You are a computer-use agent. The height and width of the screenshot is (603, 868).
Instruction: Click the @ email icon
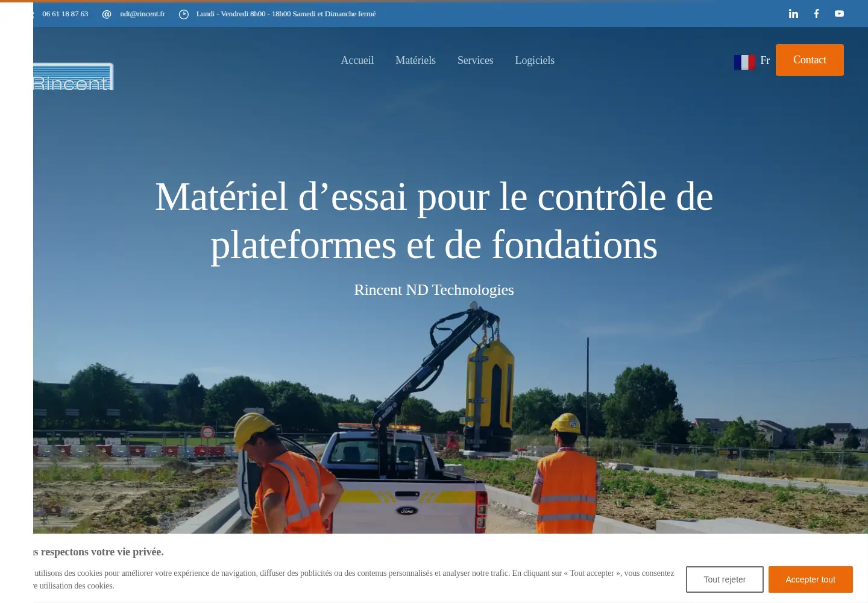tap(107, 14)
